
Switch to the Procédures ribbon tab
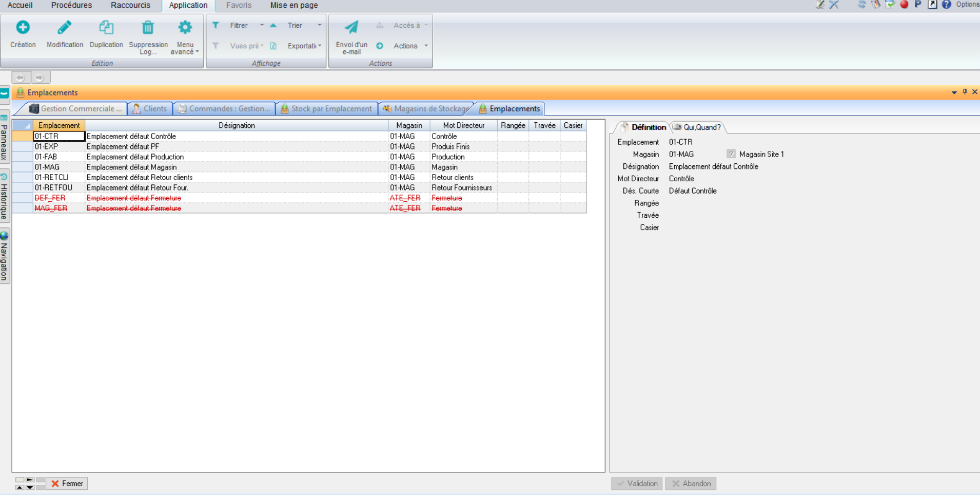[71, 5]
